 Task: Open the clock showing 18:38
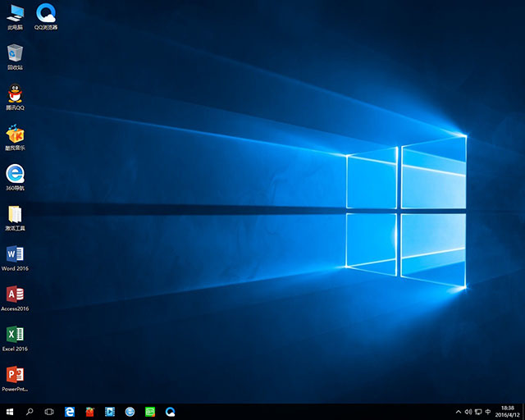507,411
